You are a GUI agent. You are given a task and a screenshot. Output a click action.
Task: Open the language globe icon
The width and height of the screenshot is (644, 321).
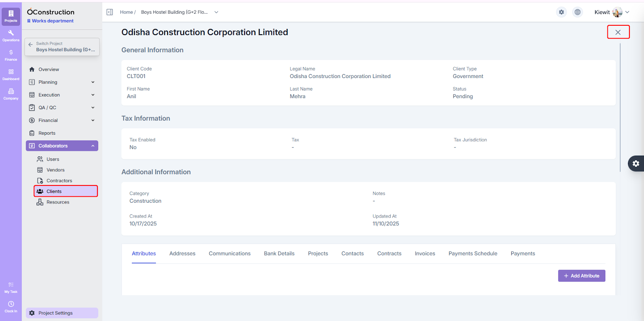tap(578, 12)
